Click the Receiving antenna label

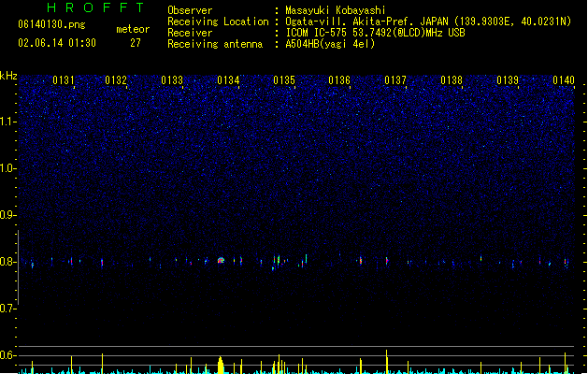click(x=215, y=44)
